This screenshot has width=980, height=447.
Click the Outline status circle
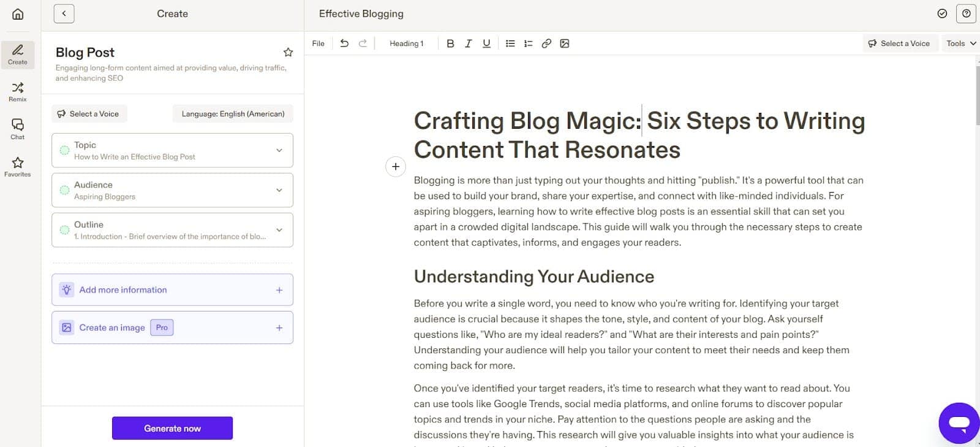tap(64, 230)
